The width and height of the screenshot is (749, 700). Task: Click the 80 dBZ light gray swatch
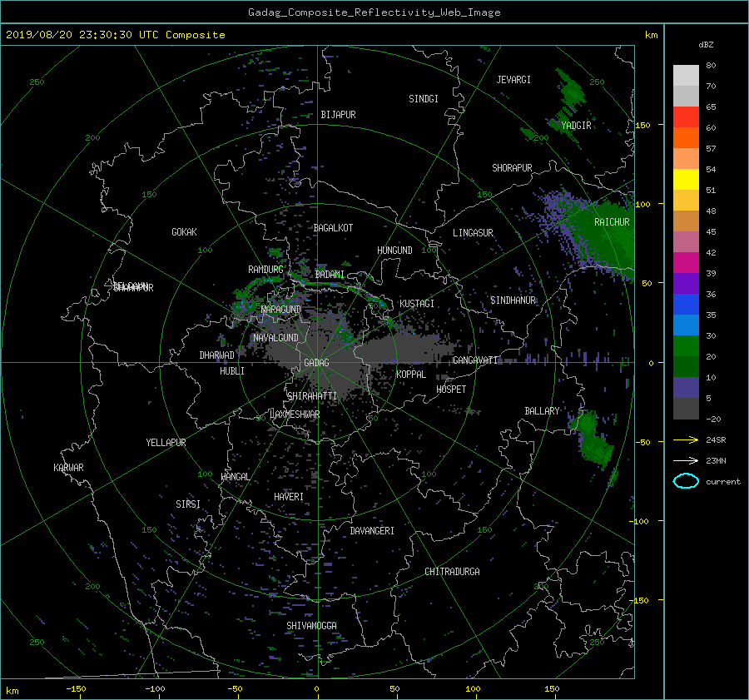click(686, 75)
